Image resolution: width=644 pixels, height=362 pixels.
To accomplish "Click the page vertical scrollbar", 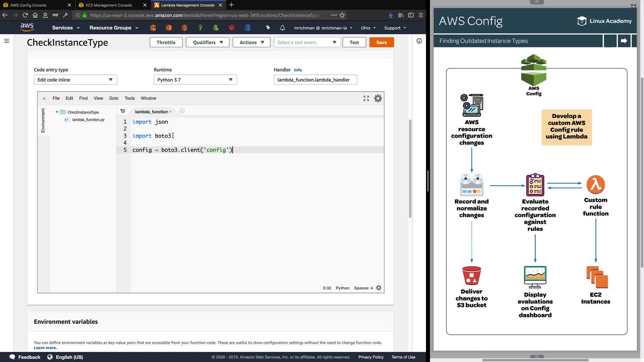I will 410,168.
